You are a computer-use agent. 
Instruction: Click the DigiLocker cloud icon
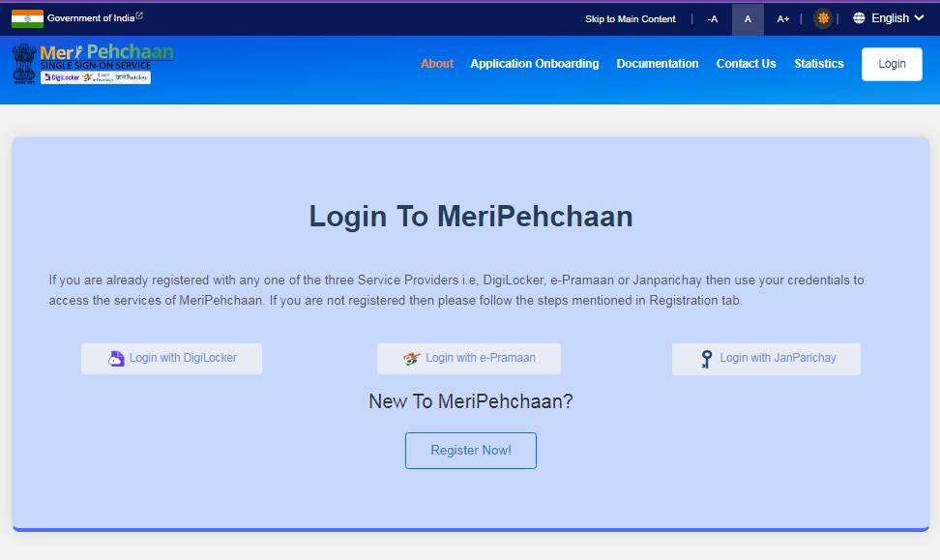[x=116, y=359]
